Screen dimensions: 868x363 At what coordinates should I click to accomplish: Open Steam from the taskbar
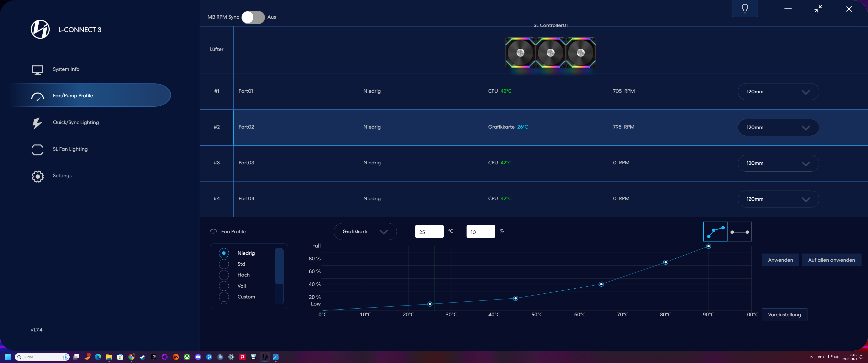pyautogui.click(x=142, y=357)
